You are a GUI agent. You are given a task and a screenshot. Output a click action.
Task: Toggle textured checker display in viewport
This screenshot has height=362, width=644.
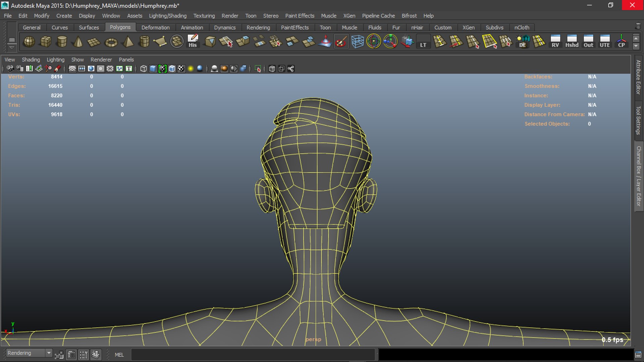coord(181,69)
